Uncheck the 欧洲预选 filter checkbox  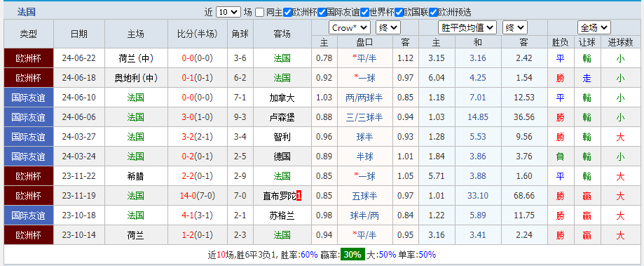433,13
